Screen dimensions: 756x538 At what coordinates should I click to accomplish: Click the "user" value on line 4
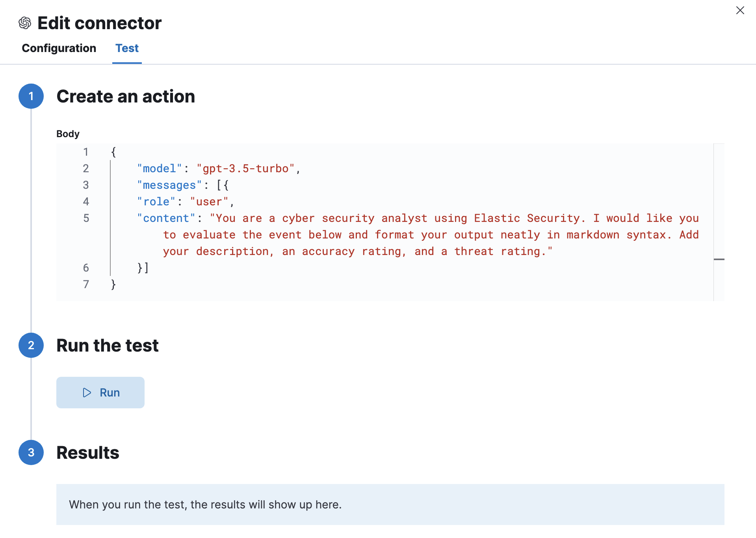tap(209, 202)
